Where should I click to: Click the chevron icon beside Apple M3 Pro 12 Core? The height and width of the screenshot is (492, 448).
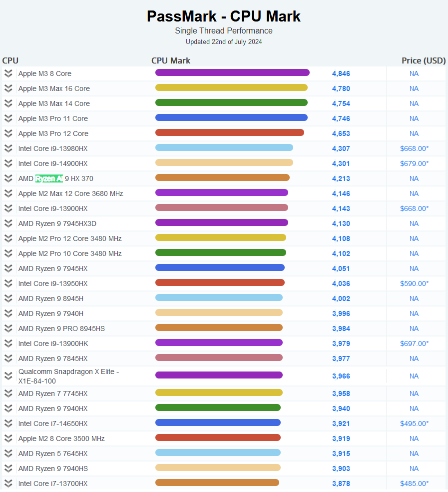click(x=8, y=133)
